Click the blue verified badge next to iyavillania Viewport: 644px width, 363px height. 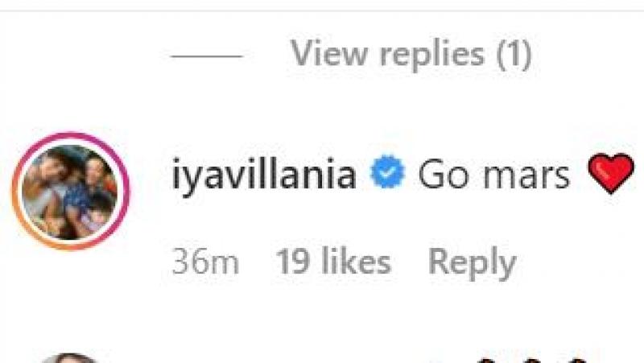point(387,171)
